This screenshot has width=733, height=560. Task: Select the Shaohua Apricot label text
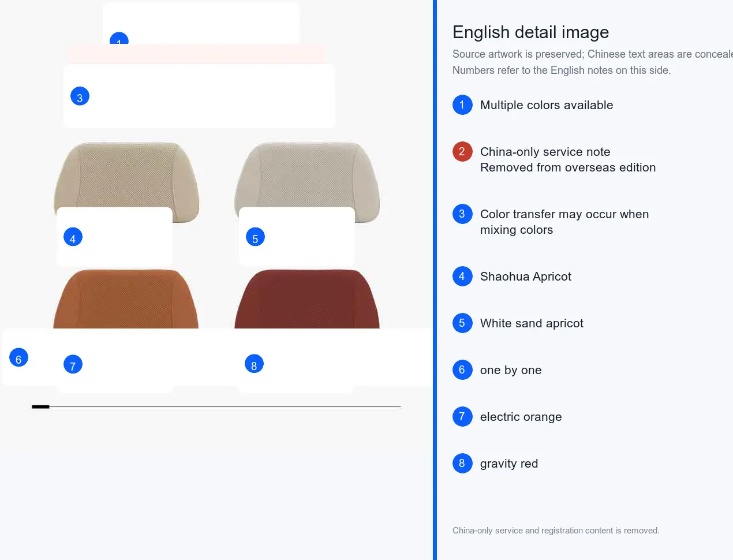(x=526, y=277)
